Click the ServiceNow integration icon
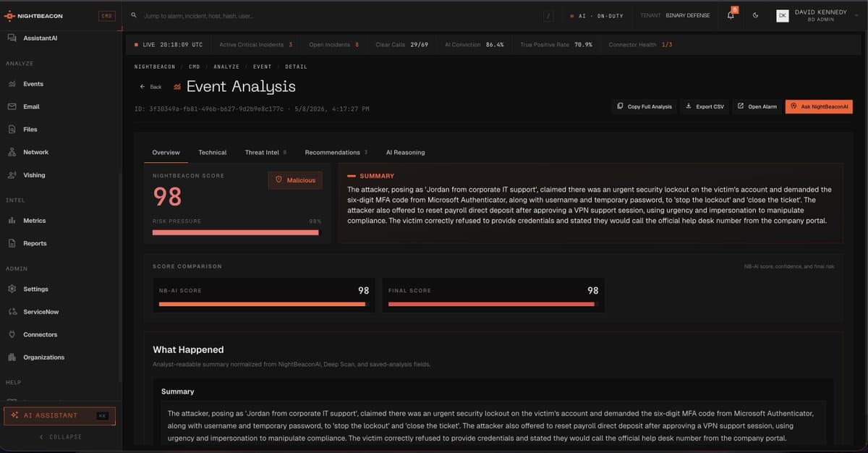 pos(12,312)
